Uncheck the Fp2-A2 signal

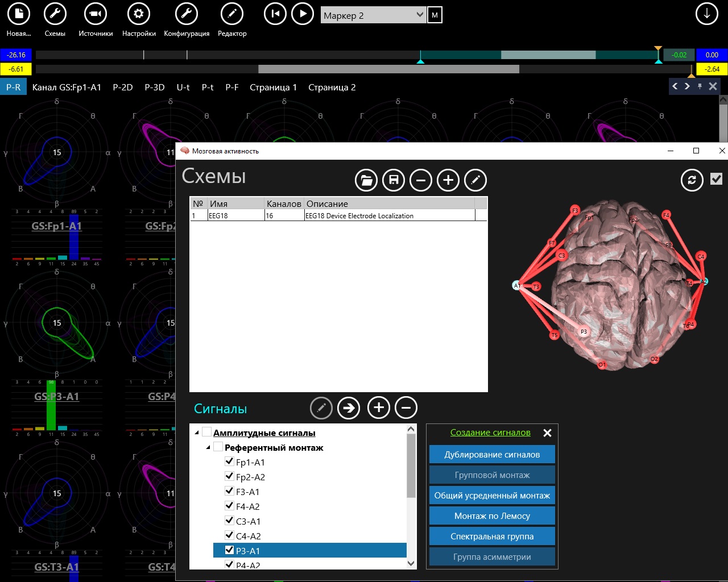230,476
